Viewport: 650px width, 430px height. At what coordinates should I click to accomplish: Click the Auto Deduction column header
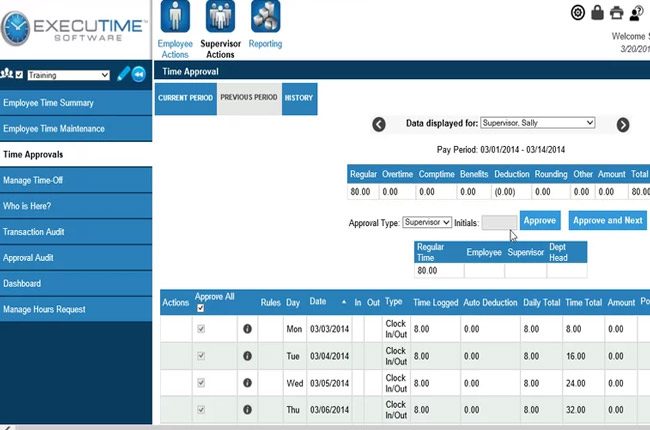(x=490, y=303)
